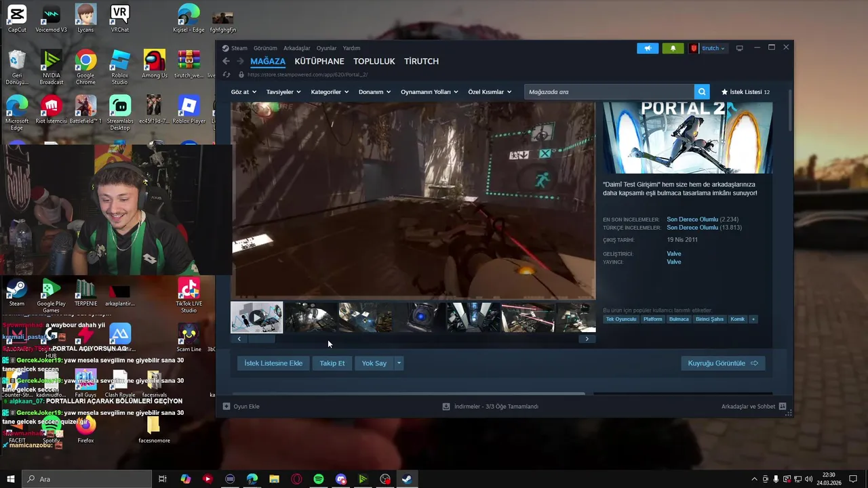Open the Voicemod V3 desktop icon

pyautogui.click(x=52, y=19)
